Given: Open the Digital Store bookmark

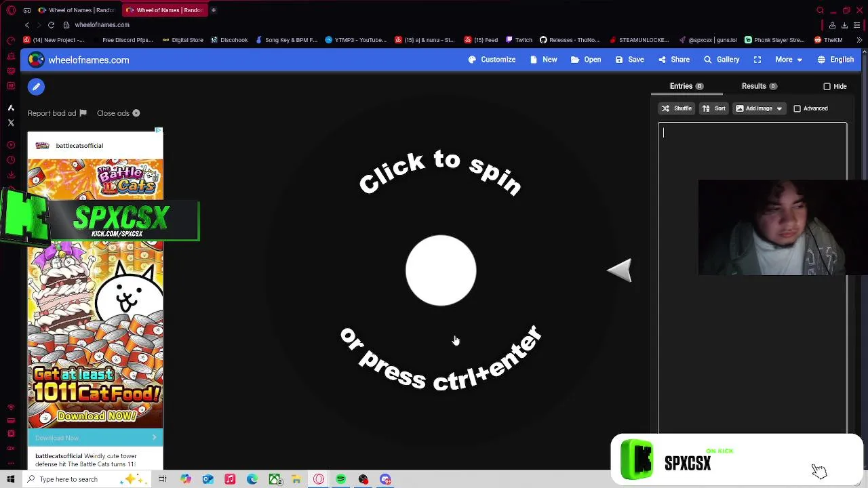Looking at the screenshot, I should [x=183, y=40].
